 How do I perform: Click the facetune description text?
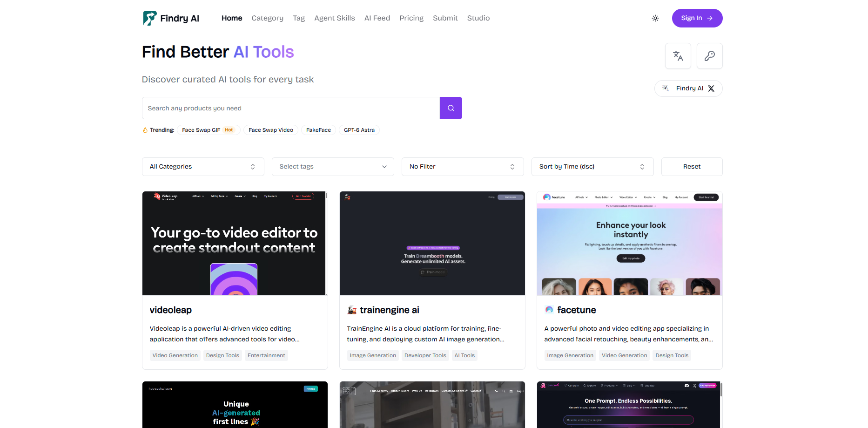click(629, 334)
